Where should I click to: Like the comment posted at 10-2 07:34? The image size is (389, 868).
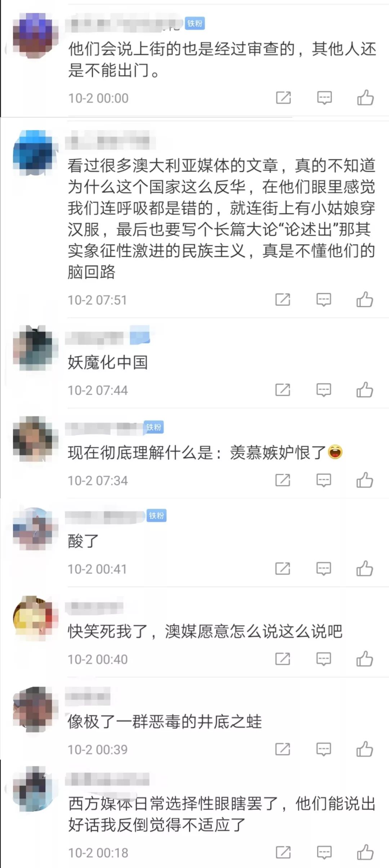pos(365,480)
